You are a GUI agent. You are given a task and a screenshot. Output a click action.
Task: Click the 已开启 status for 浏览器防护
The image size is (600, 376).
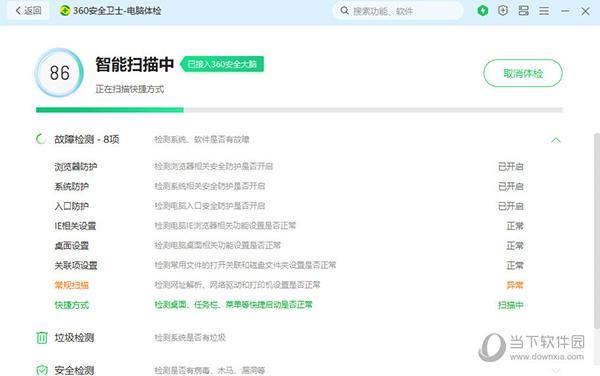[510, 167]
